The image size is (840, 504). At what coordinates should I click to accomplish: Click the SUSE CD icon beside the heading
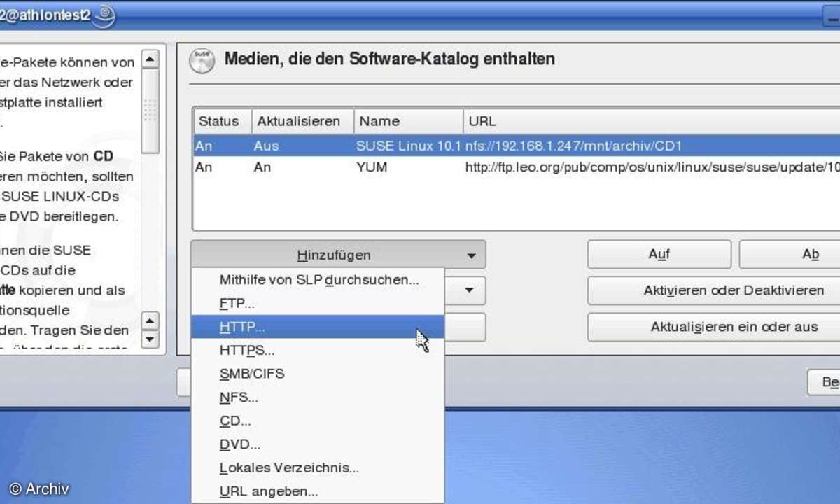tap(202, 61)
